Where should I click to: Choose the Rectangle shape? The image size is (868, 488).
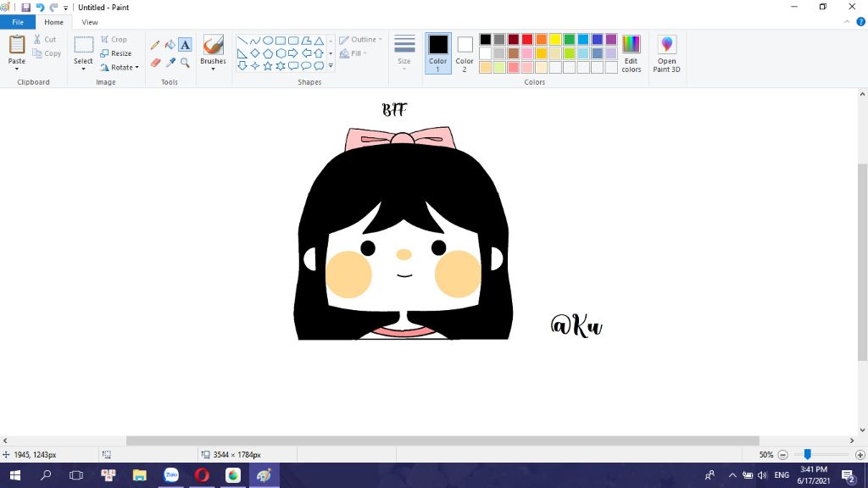pyautogui.click(x=280, y=41)
